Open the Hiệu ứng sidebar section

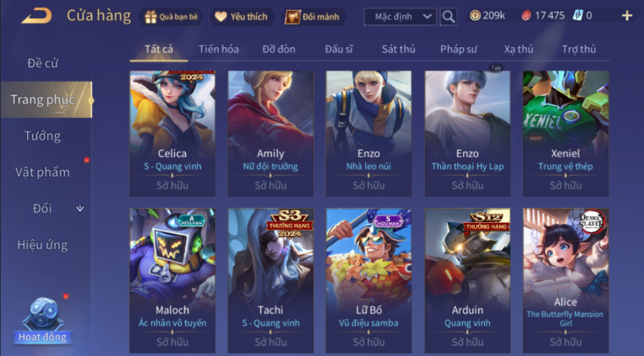(x=42, y=245)
